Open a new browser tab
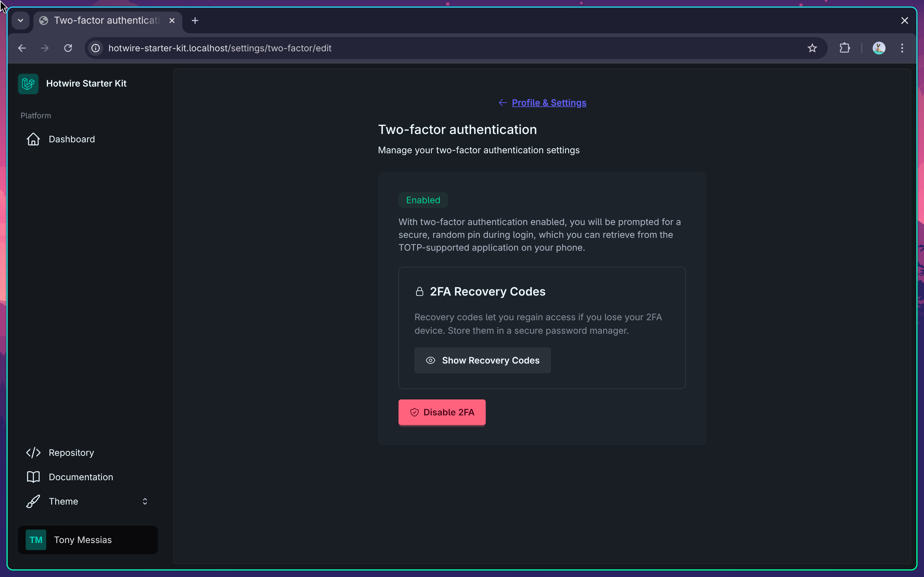Screen dimensions: 924x577 click(x=195, y=21)
